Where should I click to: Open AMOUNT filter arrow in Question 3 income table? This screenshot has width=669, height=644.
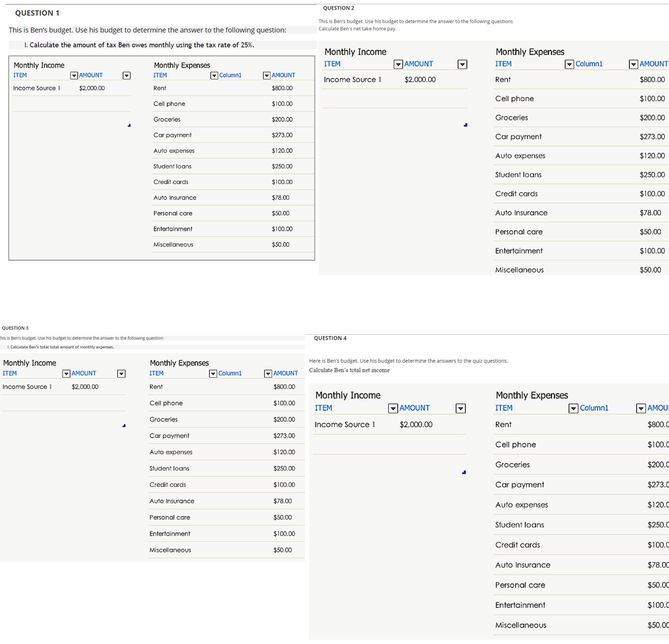click(x=121, y=374)
